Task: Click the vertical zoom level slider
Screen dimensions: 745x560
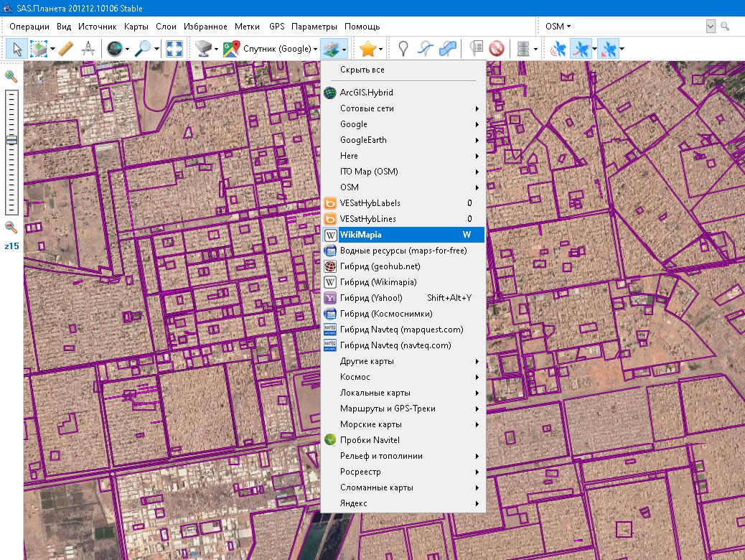Action: coord(11,152)
